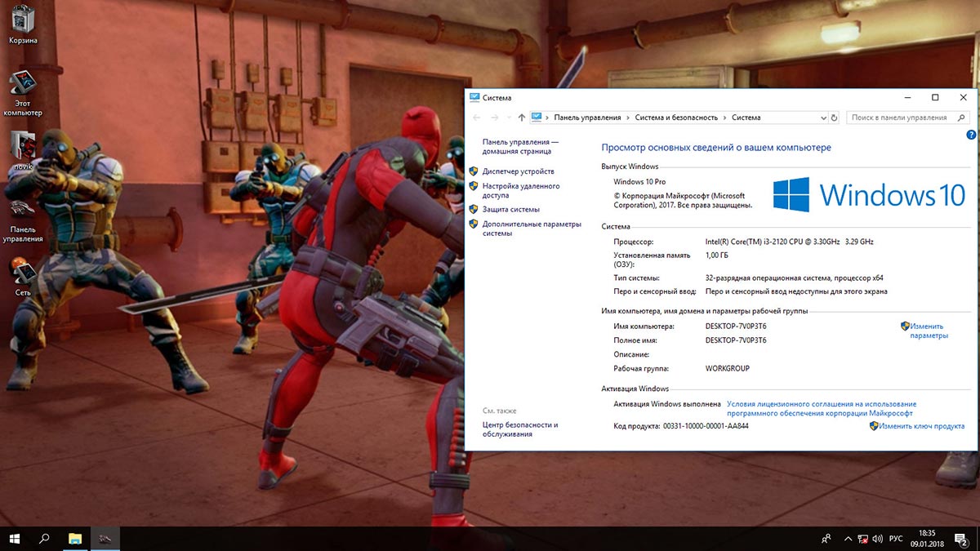Refresh the Система page
The width and height of the screenshot is (980, 551).
(x=834, y=118)
